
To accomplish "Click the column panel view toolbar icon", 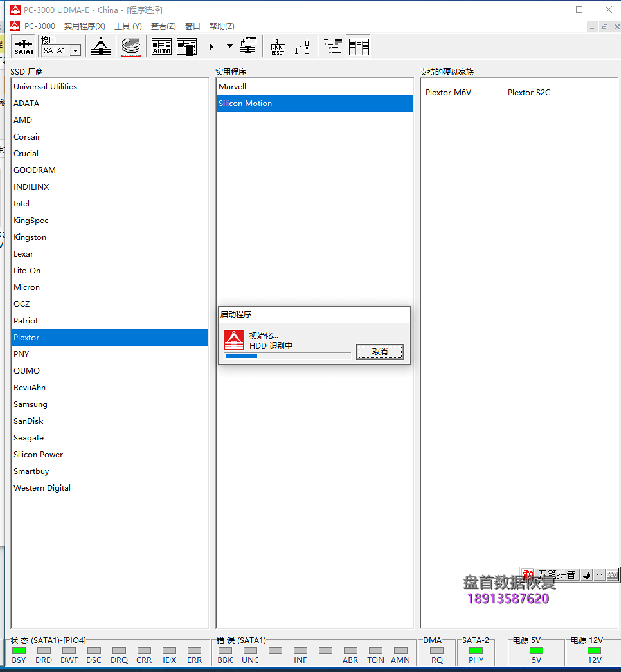I will (x=359, y=46).
